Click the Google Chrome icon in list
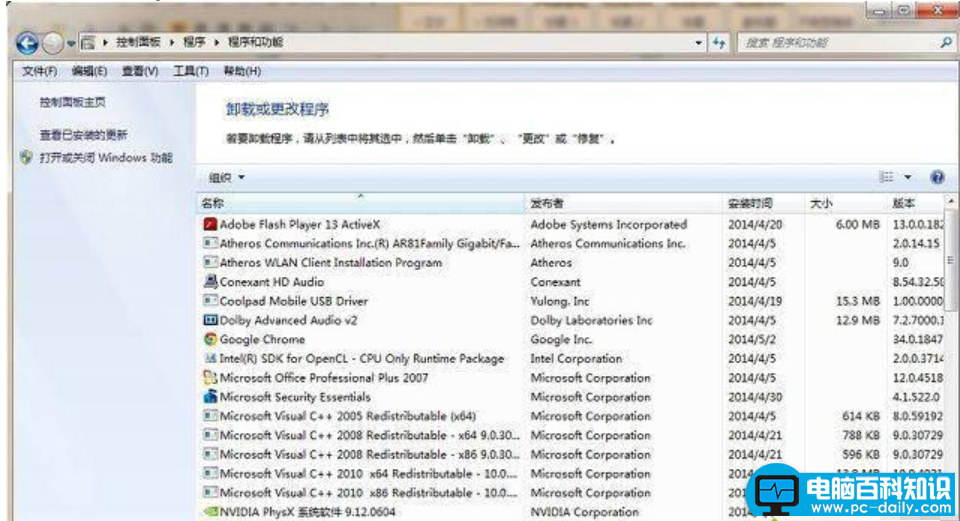This screenshot has height=521, width=960. [x=210, y=339]
